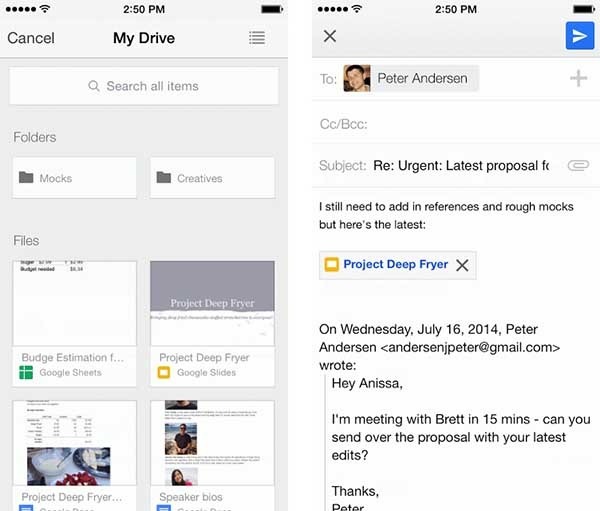The width and height of the screenshot is (600, 511).
Task: Open the Budge Estimation spreadsheet thumbnail
Action: coord(75,303)
